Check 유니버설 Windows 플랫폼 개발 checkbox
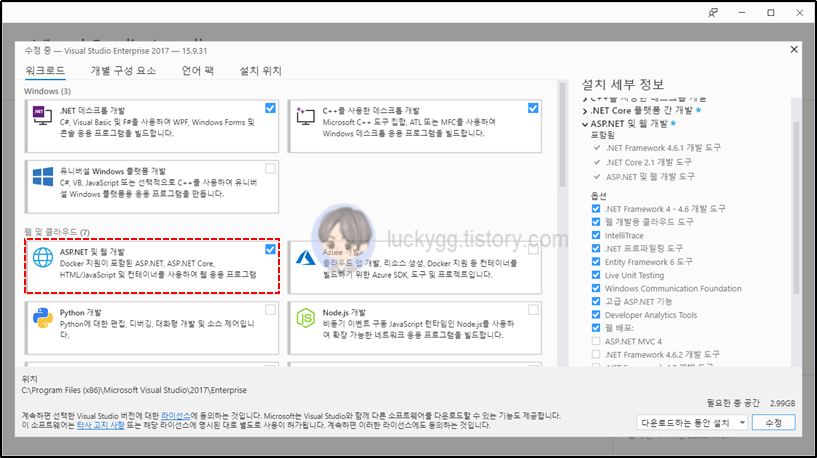This screenshot has height=458, width=817. tap(270, 168)
